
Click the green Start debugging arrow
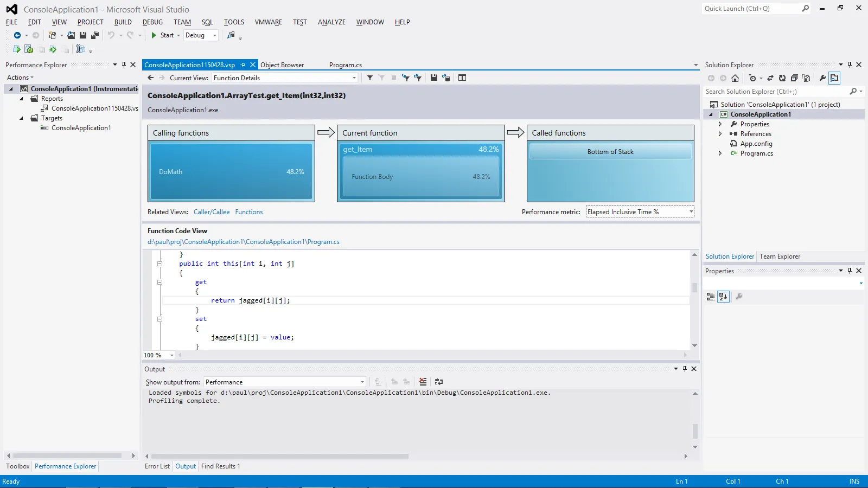tap(154, 35)
